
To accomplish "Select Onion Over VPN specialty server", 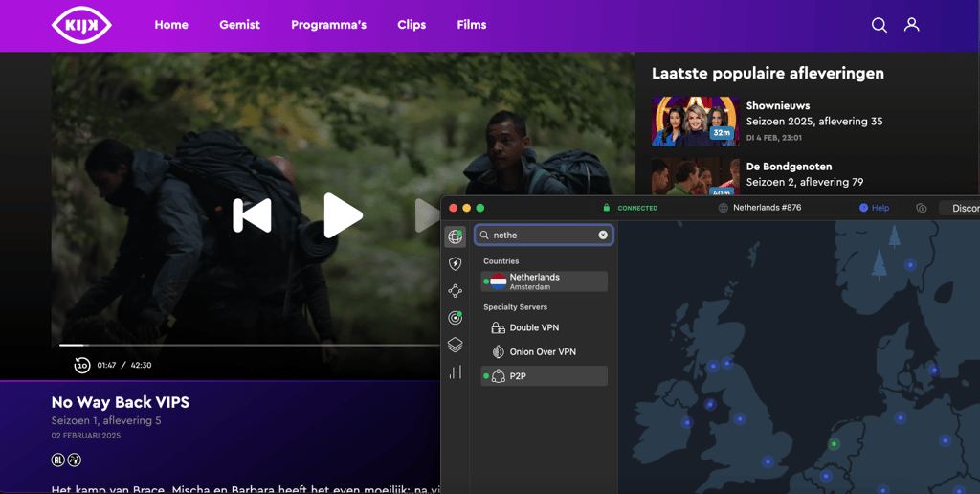I will pyautogui.click(x=545, y=352).
